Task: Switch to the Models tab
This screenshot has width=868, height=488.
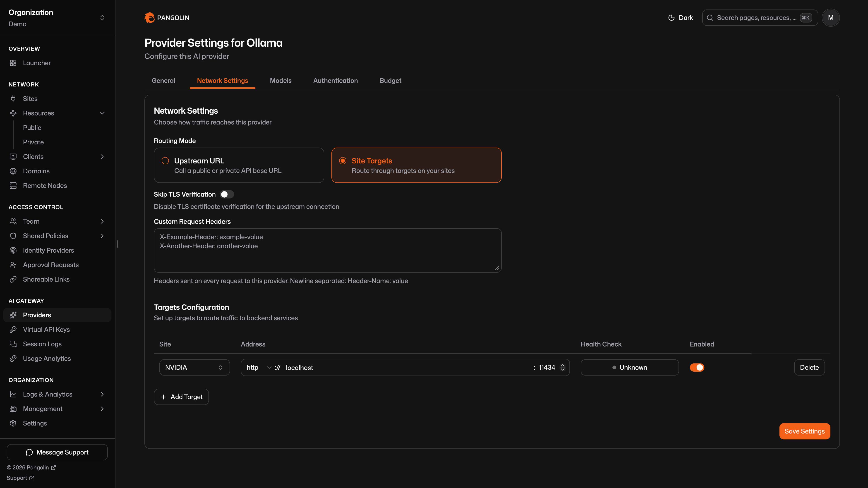Action: coord(280,81)
